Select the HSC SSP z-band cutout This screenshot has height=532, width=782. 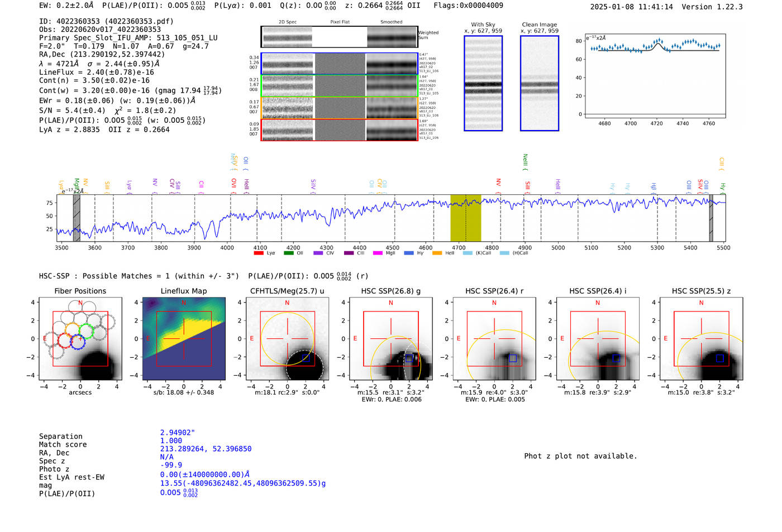(x=702, y=339)
